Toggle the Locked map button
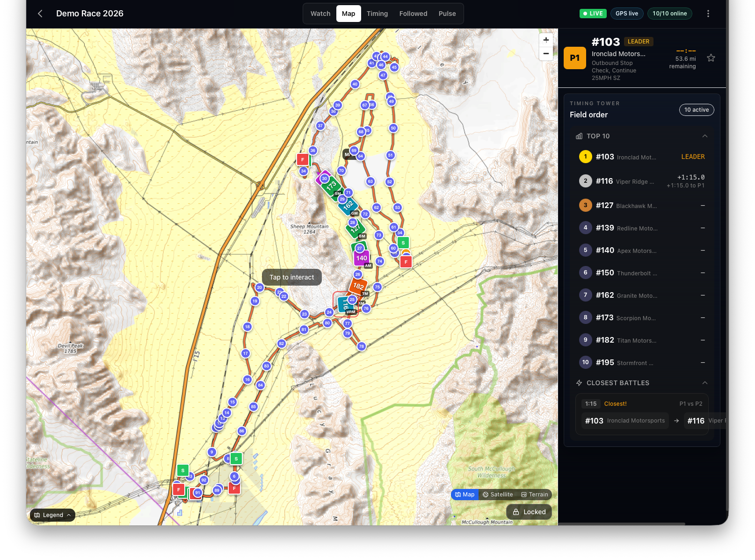 (x=529, y=512)
